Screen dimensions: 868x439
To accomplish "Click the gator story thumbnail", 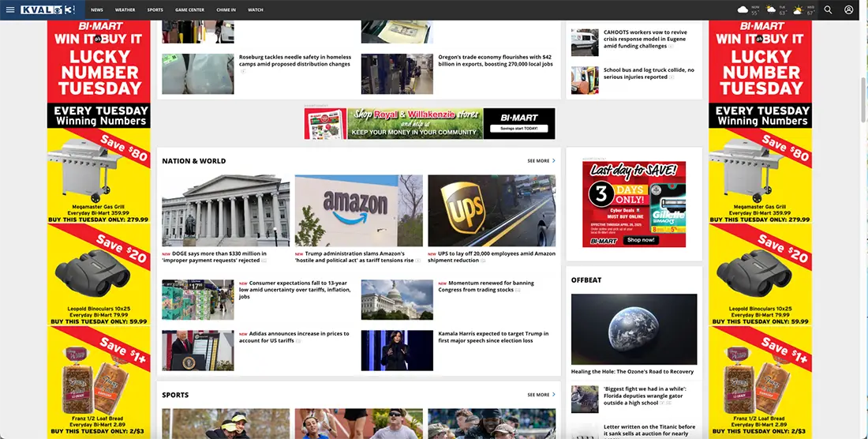I will tap(585, 400).
